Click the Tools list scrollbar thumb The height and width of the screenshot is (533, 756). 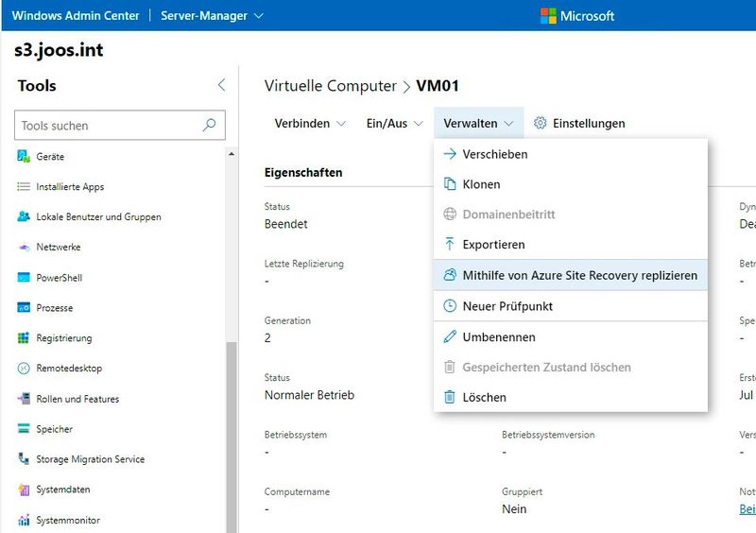click(x=232, y=437)
